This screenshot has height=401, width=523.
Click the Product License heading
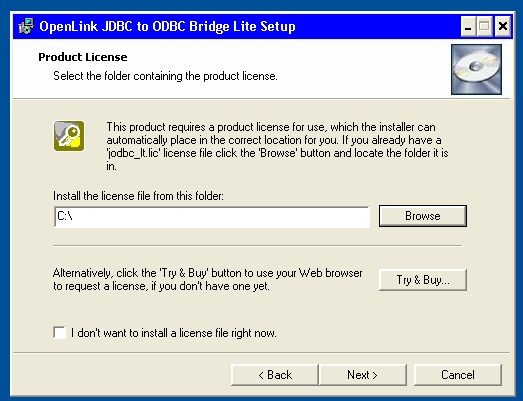[x=83, y=57]
